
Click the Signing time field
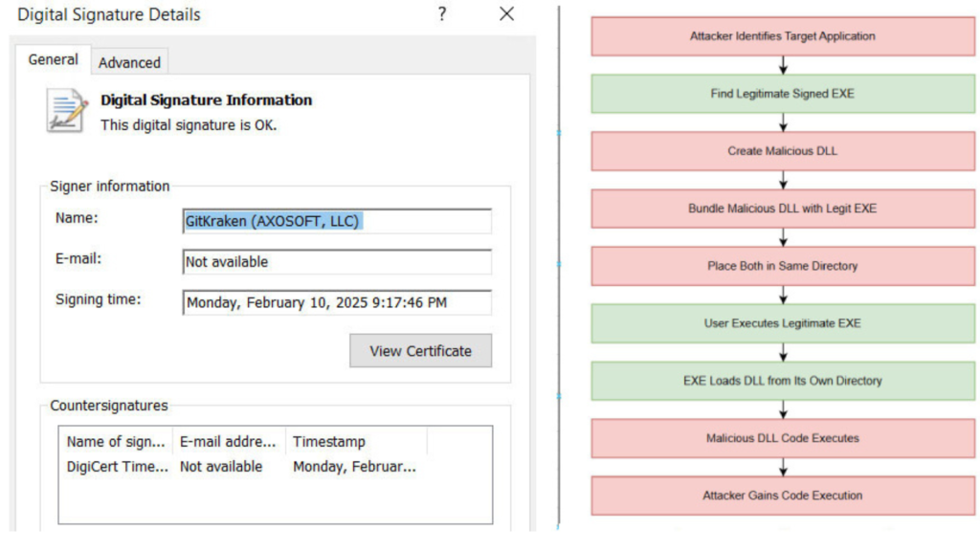[x=337, y=302]
